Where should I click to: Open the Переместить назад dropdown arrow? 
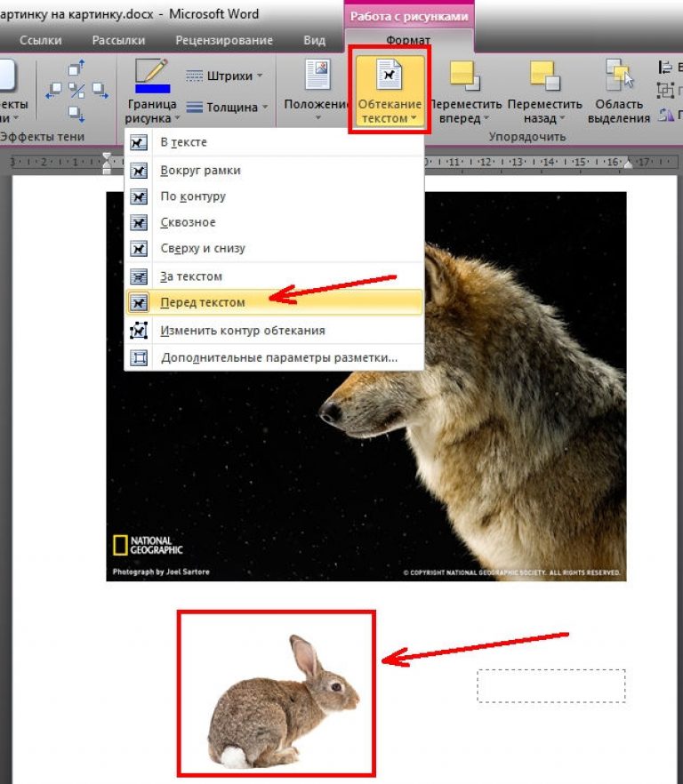(562, 118)
